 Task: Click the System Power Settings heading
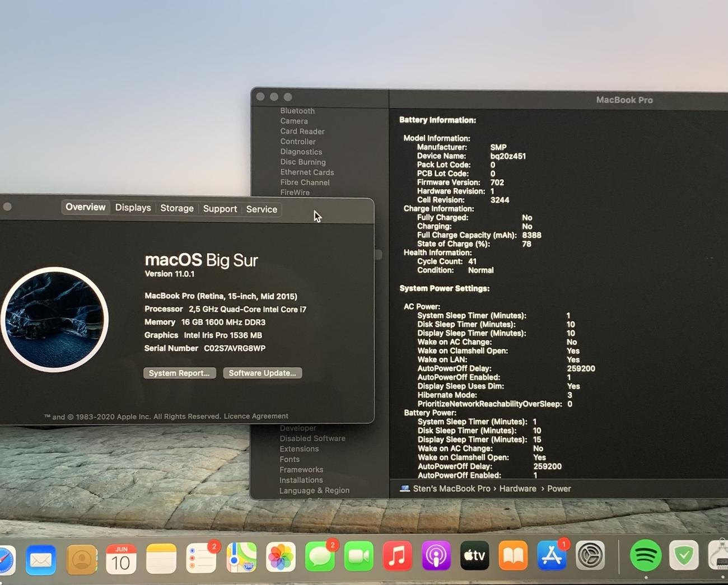coord(444,288)
